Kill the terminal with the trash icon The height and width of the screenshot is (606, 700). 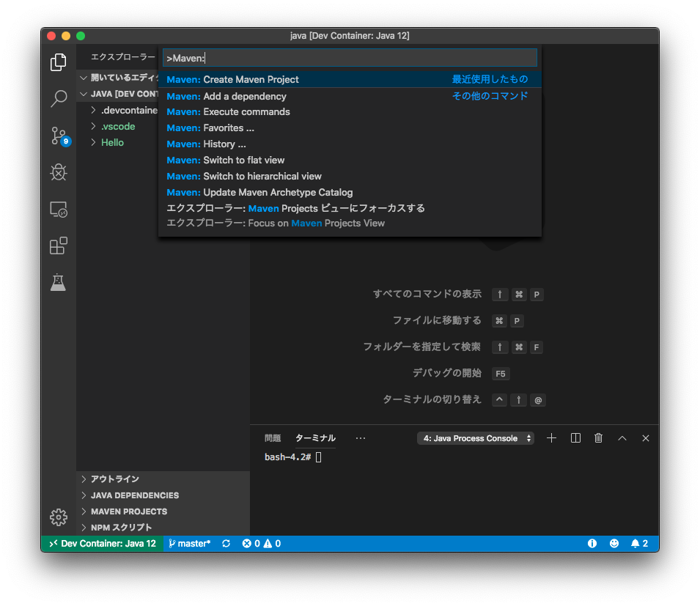[x=598, y=438]
